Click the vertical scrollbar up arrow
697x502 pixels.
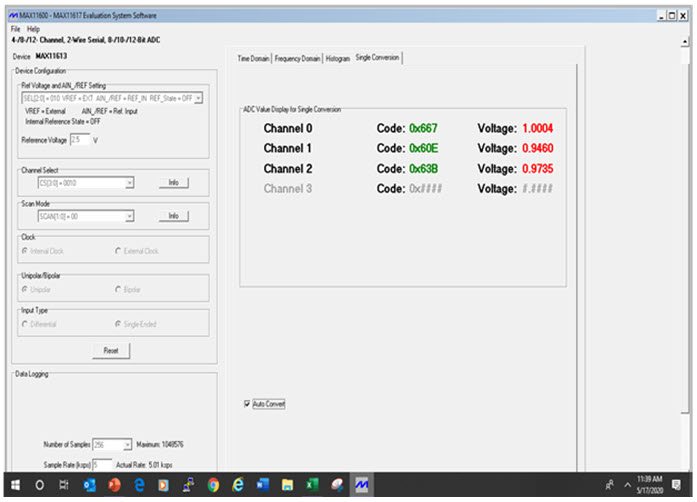685,42
